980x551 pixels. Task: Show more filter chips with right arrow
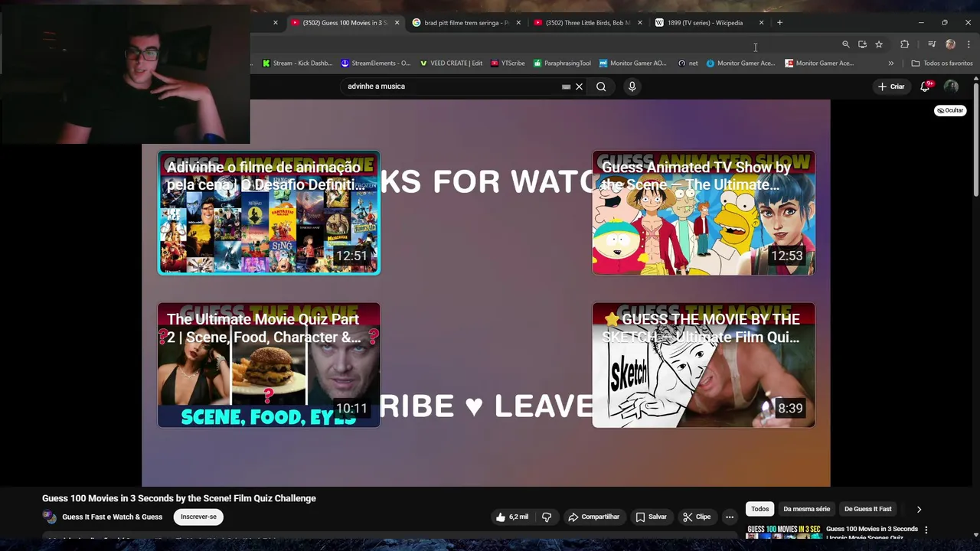click(x=919, y=509)
